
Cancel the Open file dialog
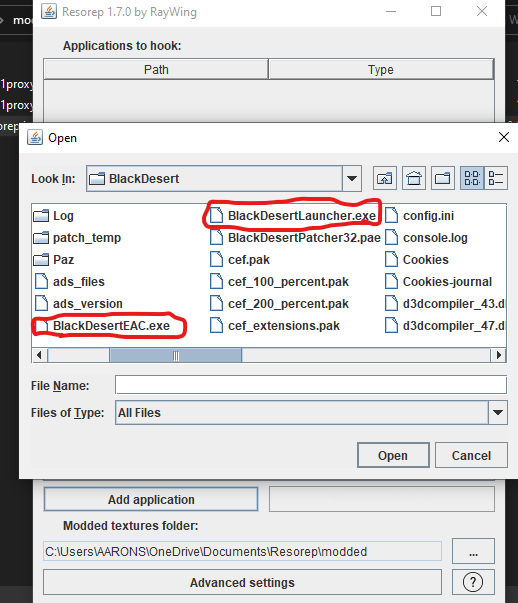pyautogui.click(x=471, y=455)
